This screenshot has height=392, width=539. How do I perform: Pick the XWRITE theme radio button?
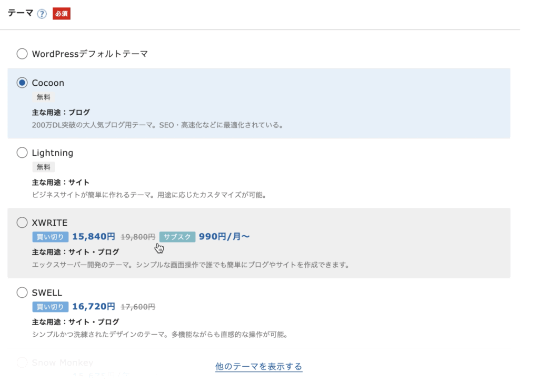click(x=22, y=223)
